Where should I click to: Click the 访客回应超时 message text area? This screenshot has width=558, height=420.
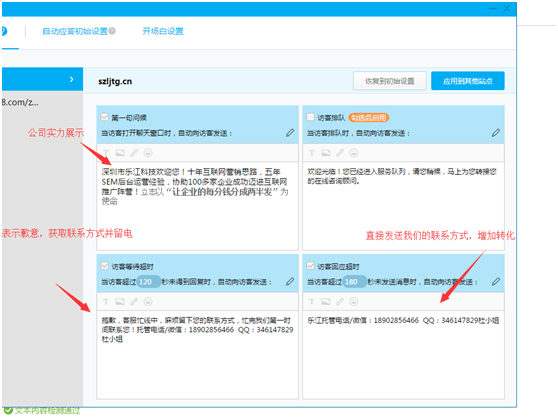click(x=403, y=355)
